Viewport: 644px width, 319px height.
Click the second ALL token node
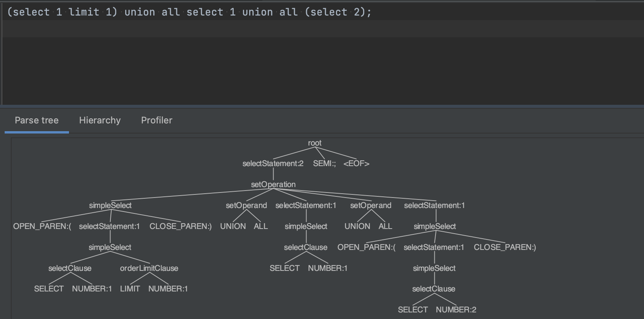coord(385,226)
